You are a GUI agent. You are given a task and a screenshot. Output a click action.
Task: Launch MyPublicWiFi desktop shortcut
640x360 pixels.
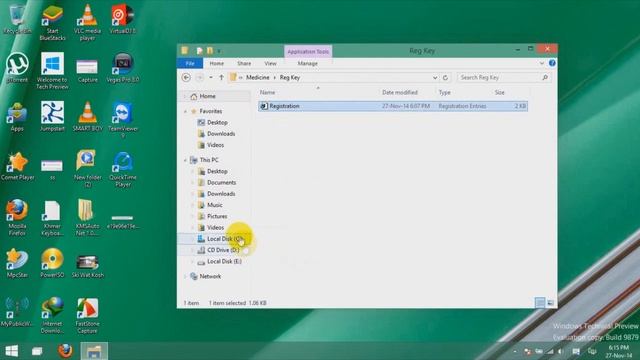[x=17, y=312]
